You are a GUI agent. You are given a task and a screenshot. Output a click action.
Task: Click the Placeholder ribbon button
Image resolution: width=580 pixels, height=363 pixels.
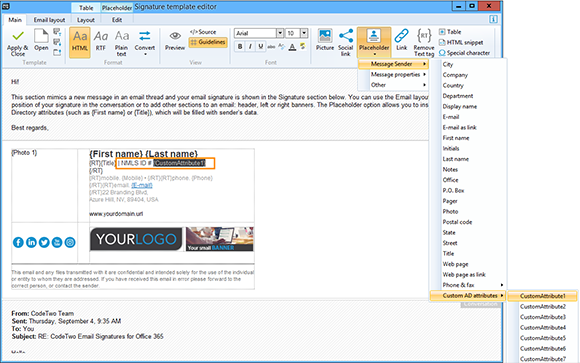click(374, 42)
